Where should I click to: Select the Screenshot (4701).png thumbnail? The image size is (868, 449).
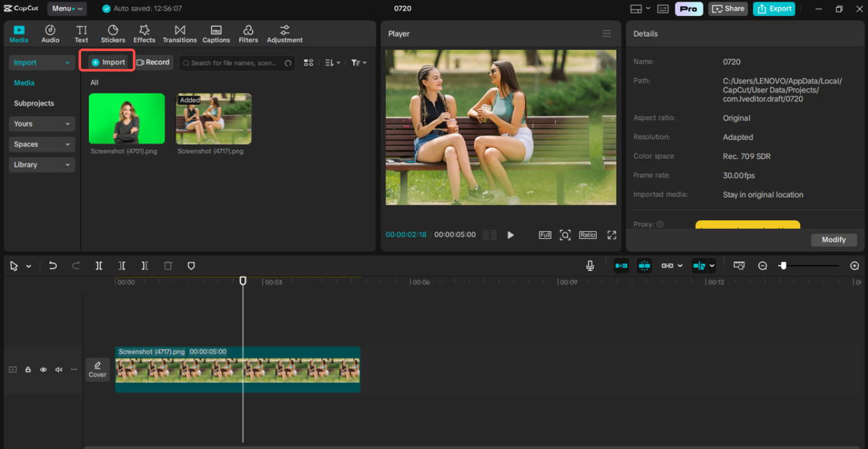pyautogui.click(x=126, y=118)
